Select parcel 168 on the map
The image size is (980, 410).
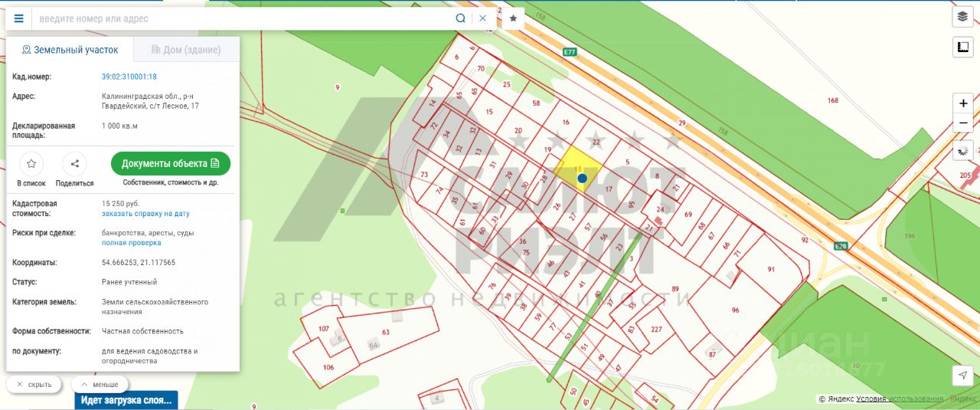833,100
